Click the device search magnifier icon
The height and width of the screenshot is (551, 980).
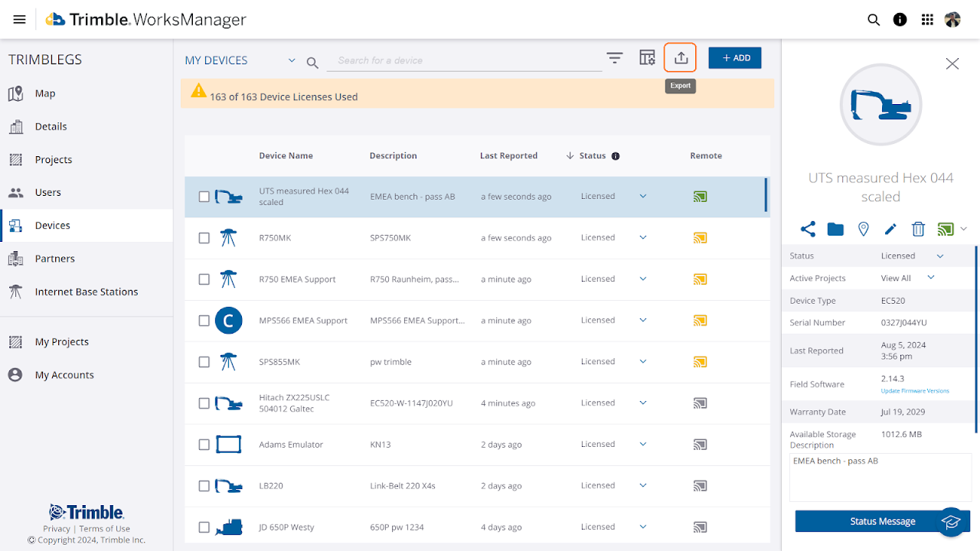pyautogui.click(x=312, y=63)
